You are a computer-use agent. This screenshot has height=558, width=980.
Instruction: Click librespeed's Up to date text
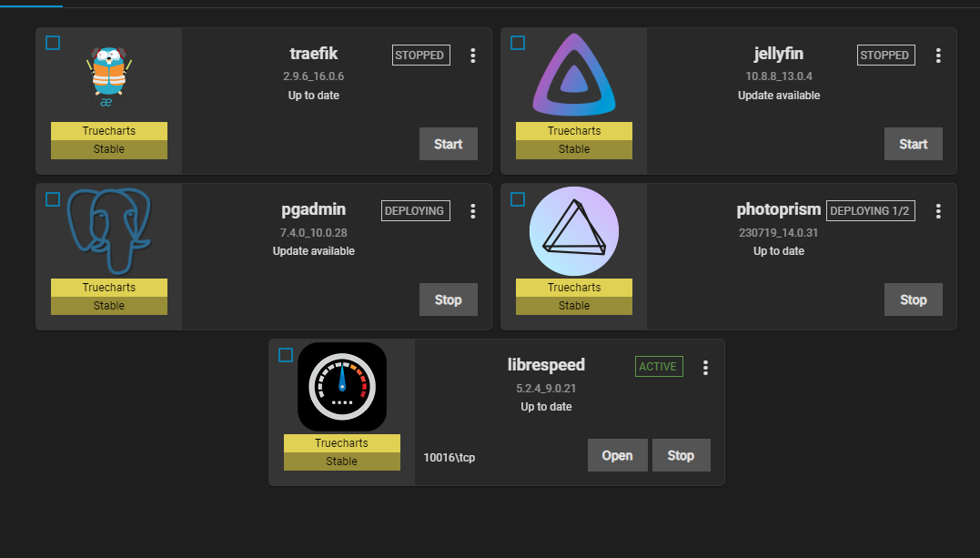(546, 407)
